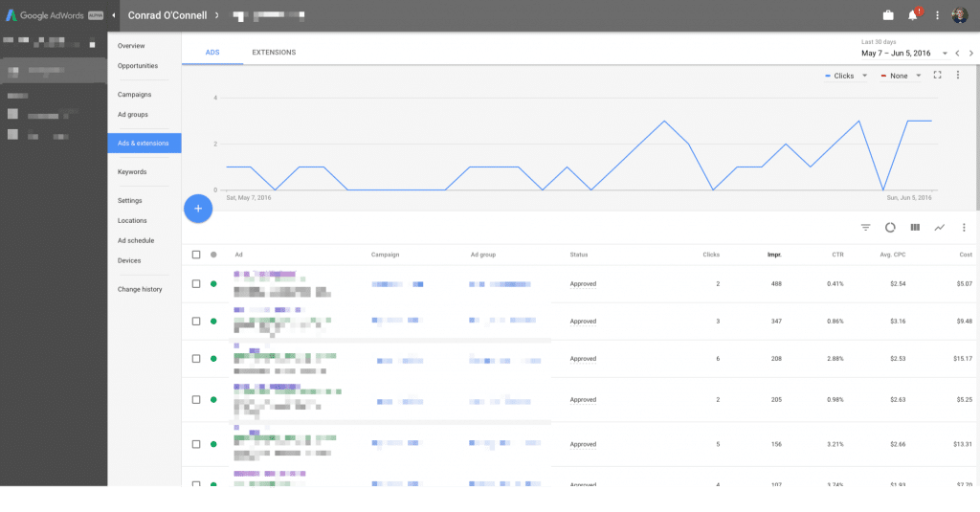Toggle the chart view line icon

[x=940, y=228]
